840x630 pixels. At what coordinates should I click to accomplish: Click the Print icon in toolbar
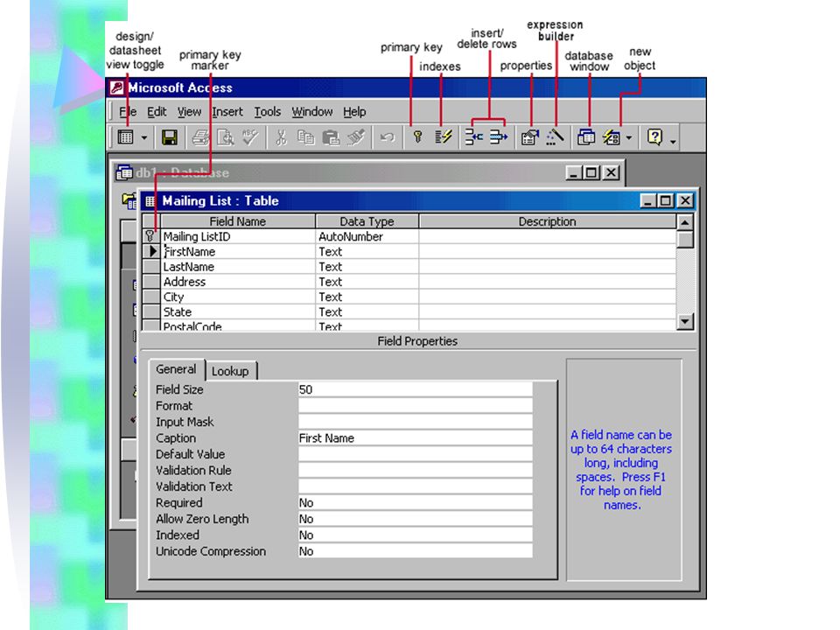[201, 137]
